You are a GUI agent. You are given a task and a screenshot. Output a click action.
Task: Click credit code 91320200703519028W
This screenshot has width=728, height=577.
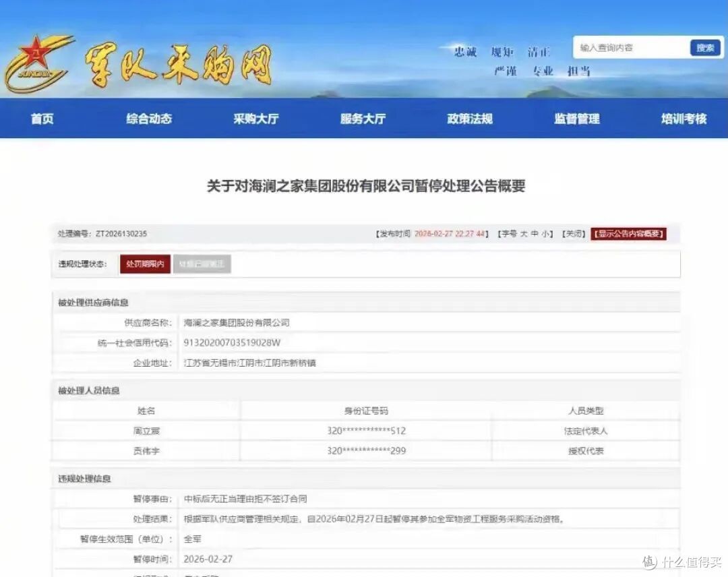click(232, 342)
